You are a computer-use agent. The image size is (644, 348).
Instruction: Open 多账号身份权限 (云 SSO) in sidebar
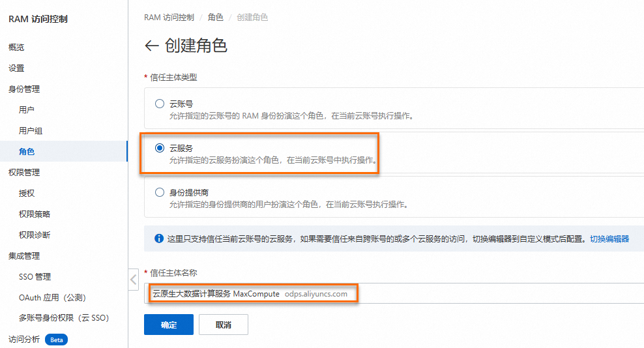click(x=64, y=317)
